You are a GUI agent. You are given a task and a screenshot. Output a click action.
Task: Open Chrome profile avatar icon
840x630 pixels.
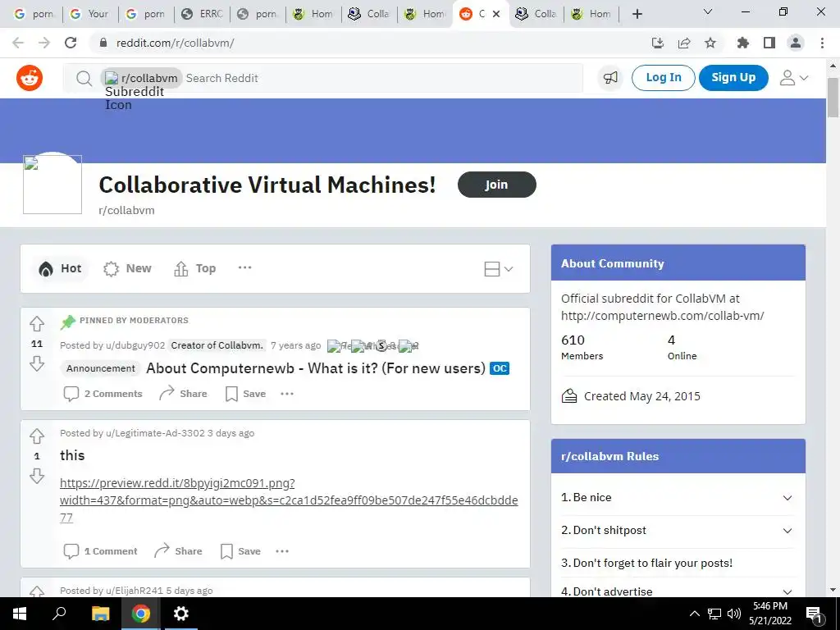click(796, 43)
